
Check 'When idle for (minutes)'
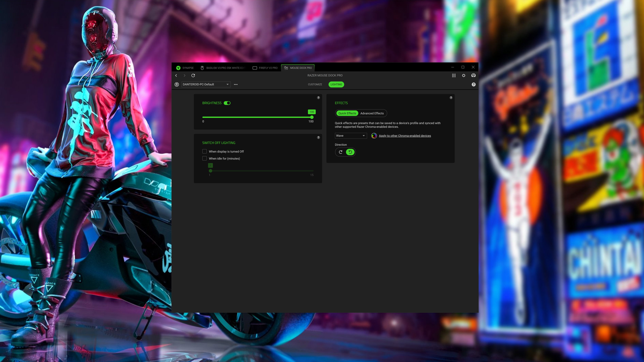tap(205, 158)
